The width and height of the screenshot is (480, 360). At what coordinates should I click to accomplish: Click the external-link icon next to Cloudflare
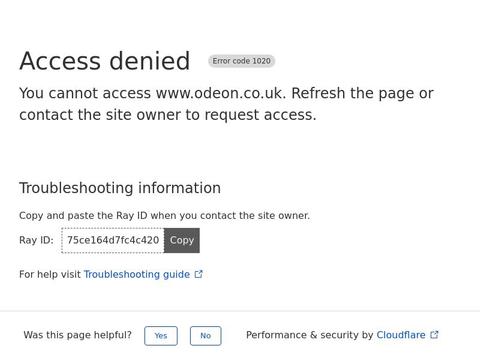[x=434, y=334]
